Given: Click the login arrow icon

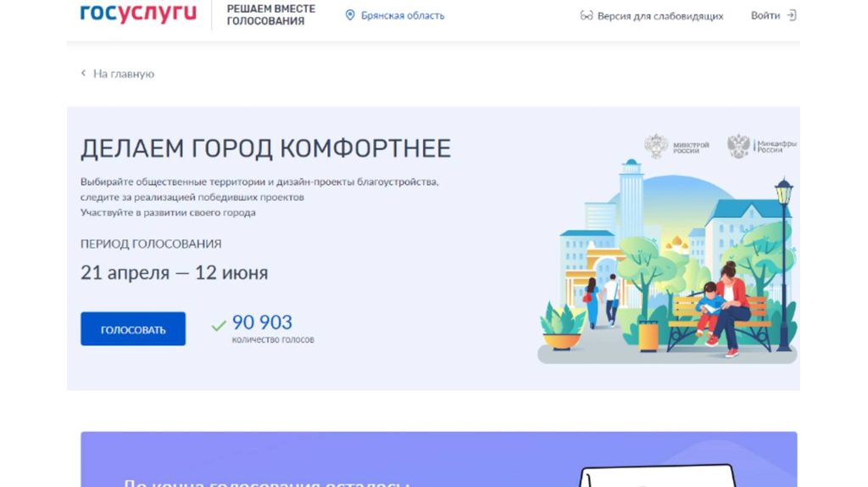Looking at the screenshot, I should coord(792,15).
